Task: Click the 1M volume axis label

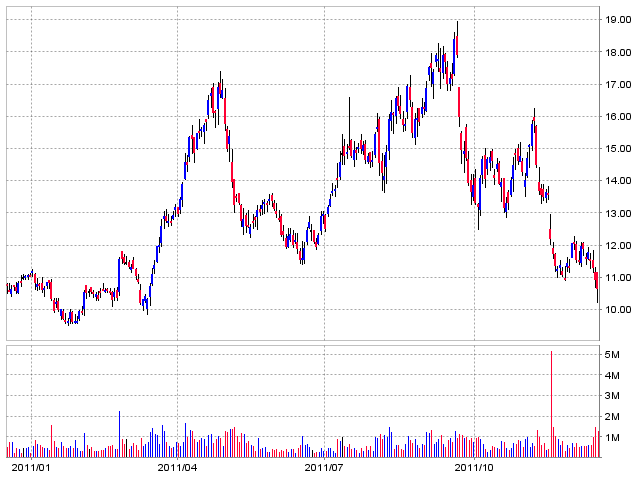Action: [612, 438]
